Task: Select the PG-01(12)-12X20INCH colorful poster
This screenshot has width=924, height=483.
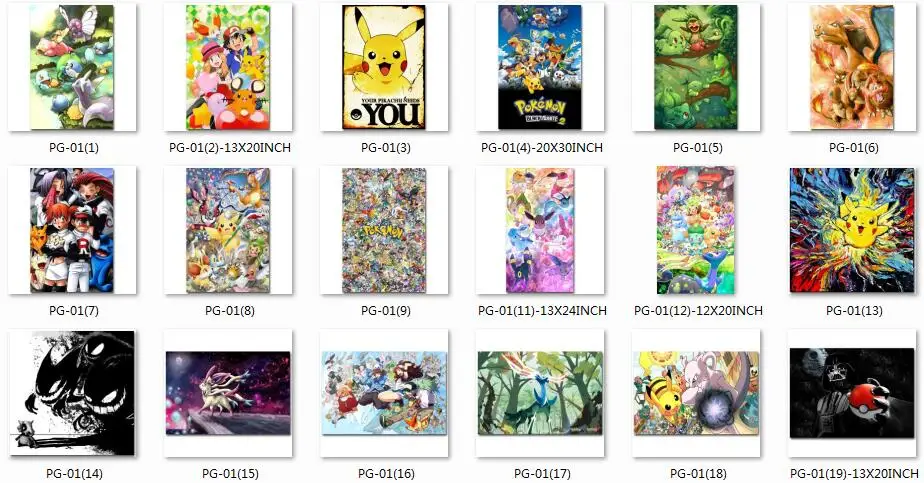Action: click(696, 230)
